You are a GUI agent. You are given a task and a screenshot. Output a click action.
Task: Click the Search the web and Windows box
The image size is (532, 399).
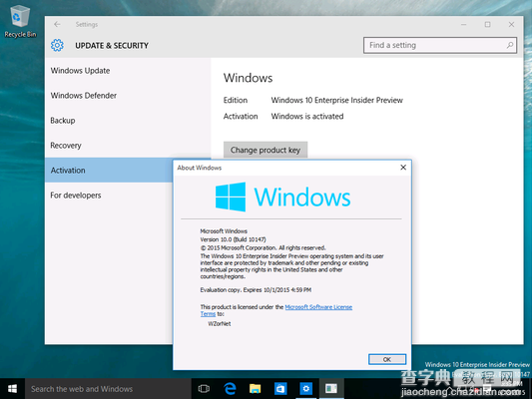108,389
